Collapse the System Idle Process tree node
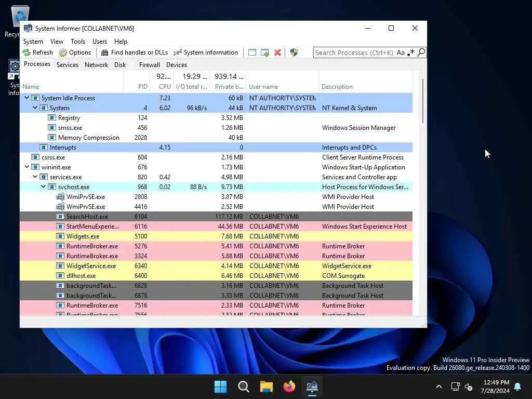 (27, 98)
